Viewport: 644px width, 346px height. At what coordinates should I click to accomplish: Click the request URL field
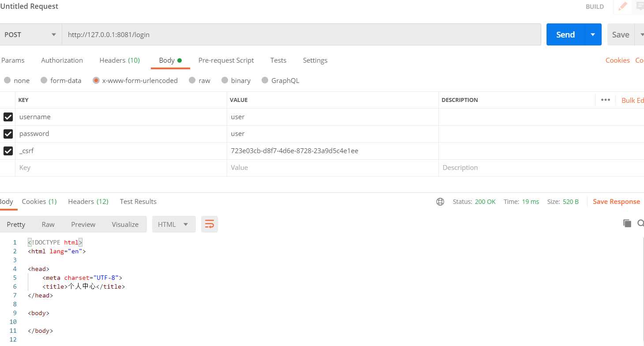point(301,34)
